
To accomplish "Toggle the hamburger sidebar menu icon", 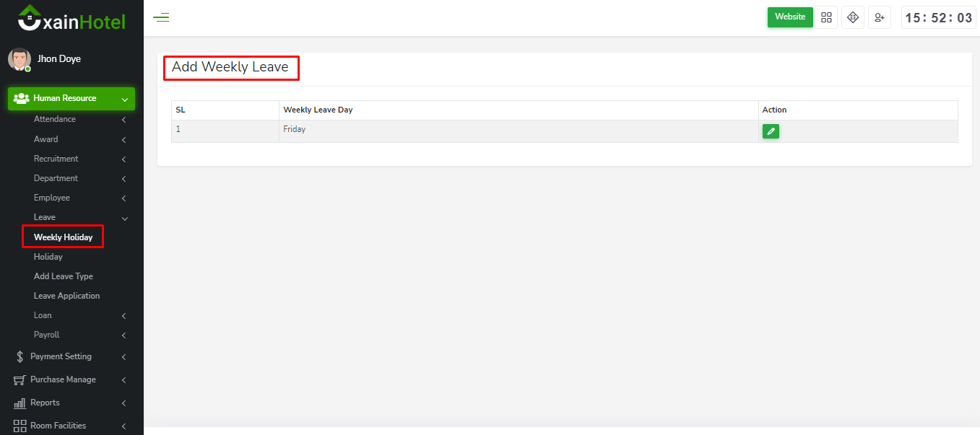I will point(161,17).
